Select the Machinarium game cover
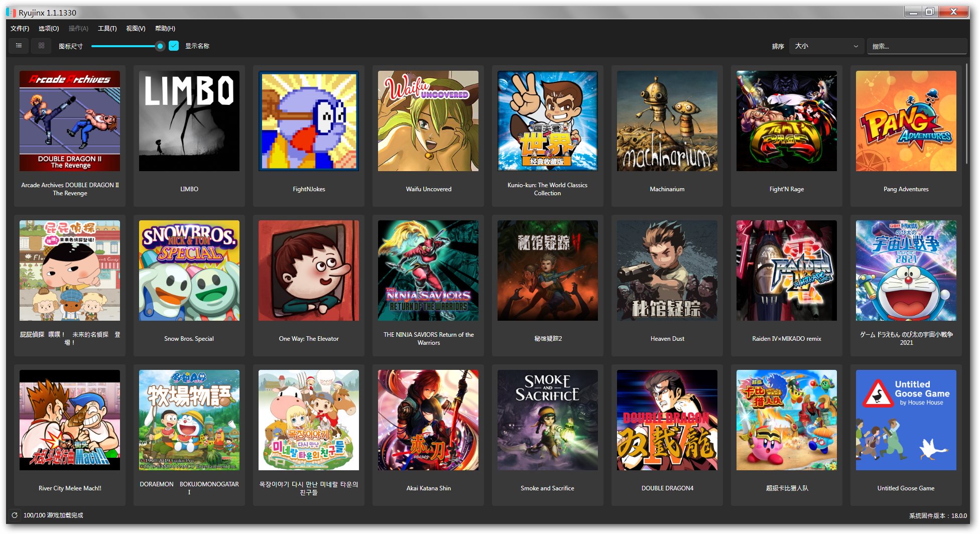980x534 pixels. [667, 121]
